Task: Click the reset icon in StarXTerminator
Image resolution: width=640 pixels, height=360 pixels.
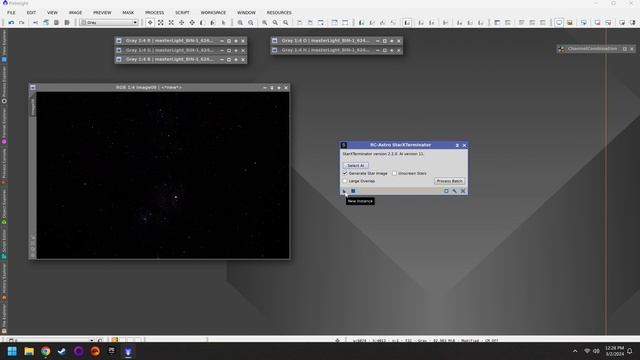Action: pyautogui.click(x=463, y=191)
